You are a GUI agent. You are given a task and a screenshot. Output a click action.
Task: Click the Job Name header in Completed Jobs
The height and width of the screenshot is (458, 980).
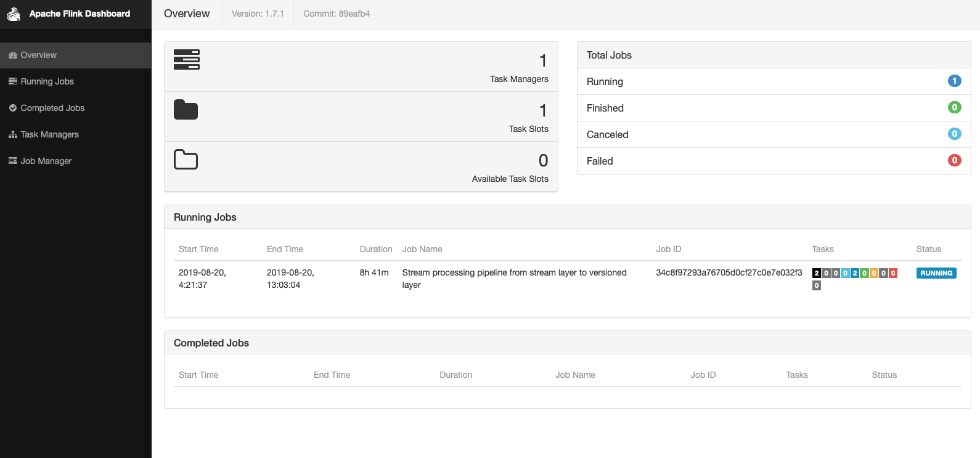point(575,375)
